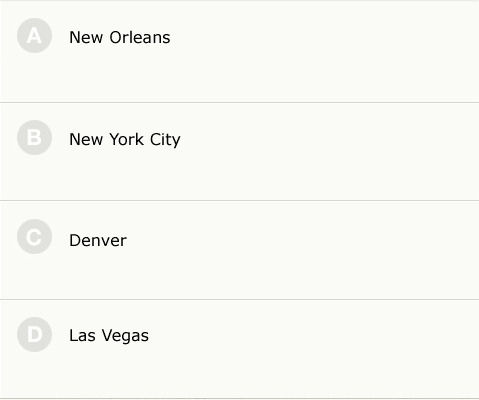Choose the Denver answer text
This screenshot has width=479, height=400.
click(98, 240)
